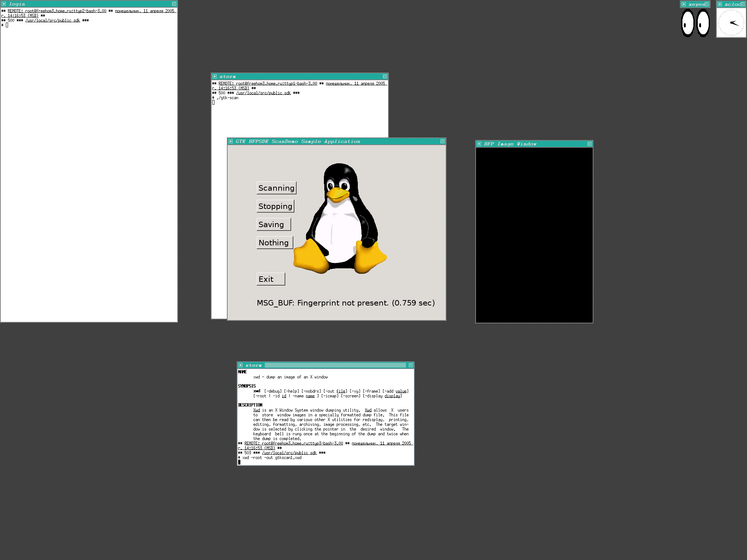This screenshot has height=560, width=747.
Task: Iconify the BFP Image Window
Action: [479, 144]
